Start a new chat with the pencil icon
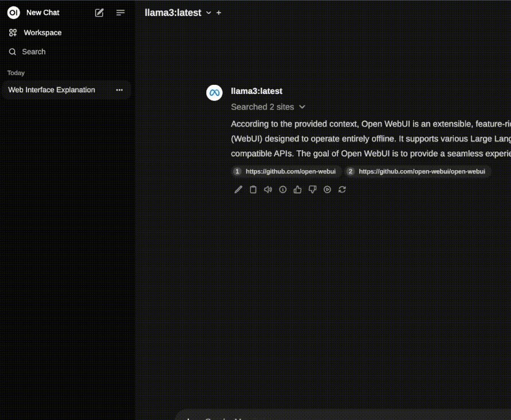 [99, 13]
